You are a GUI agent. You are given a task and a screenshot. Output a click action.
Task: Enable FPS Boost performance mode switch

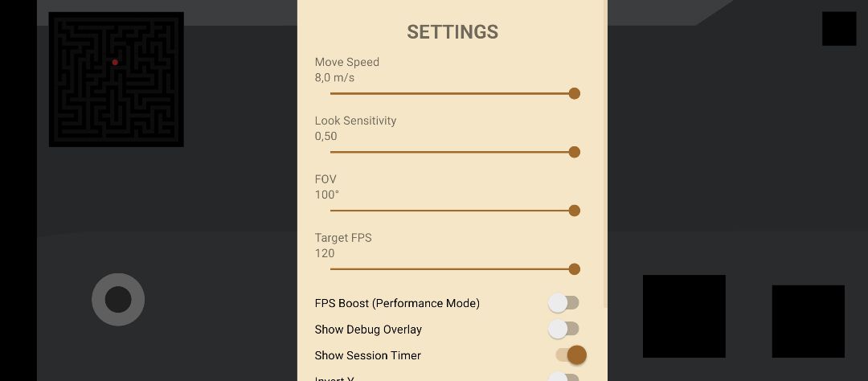563,303
